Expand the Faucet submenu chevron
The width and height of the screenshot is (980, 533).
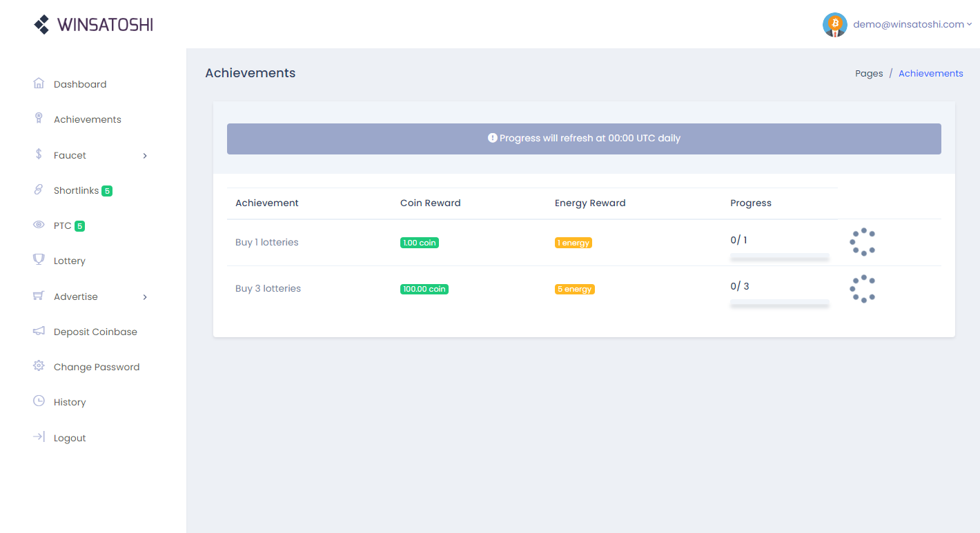[x=145, y=156]
